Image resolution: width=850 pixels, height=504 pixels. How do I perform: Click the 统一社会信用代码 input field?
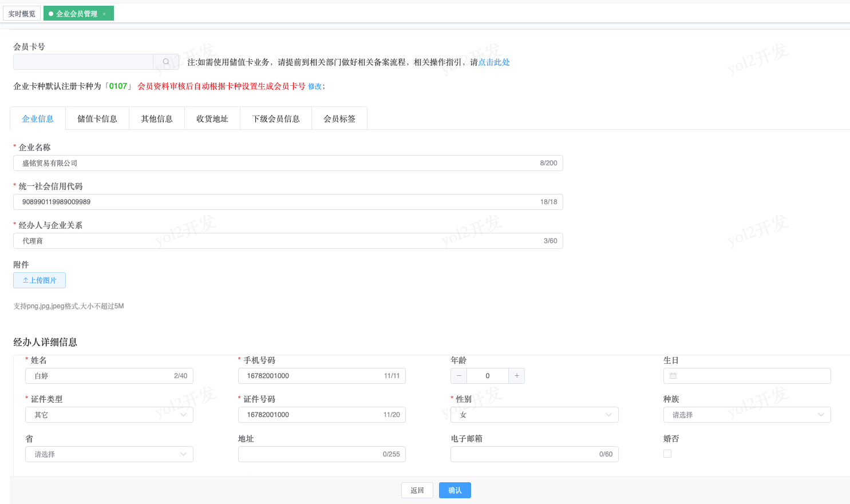[288, 202]
